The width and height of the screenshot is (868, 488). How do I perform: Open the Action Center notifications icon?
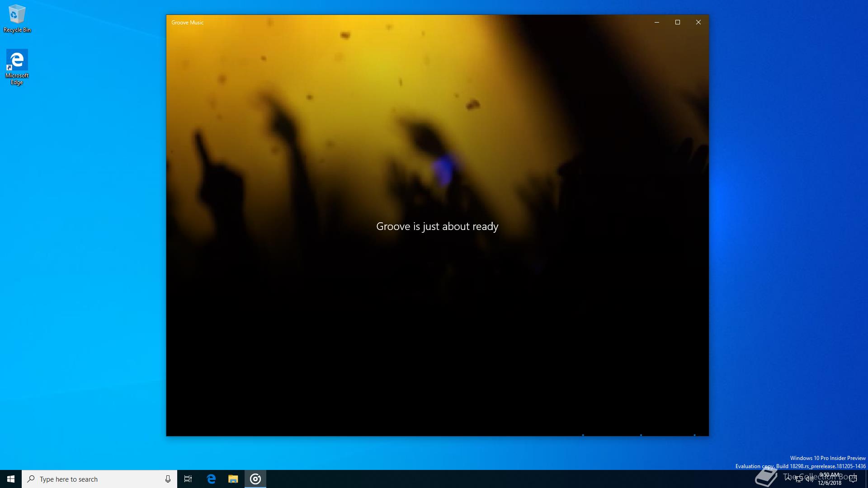coord(853,479)
